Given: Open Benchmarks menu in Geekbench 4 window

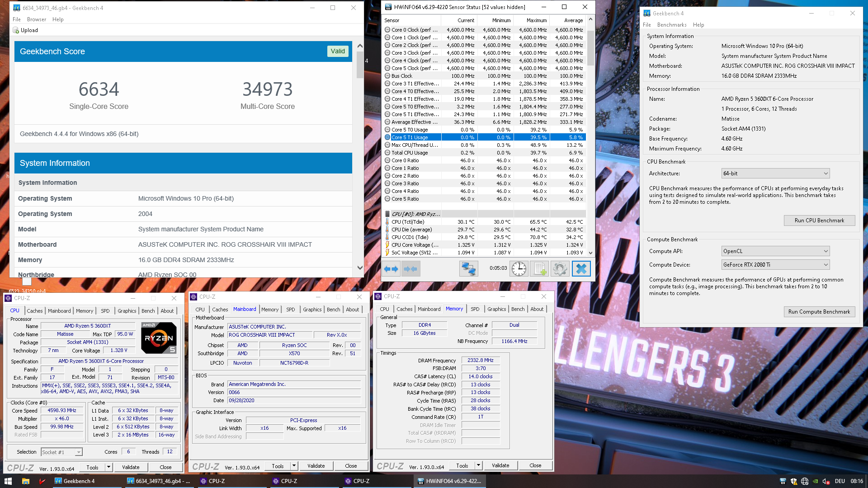Looking at the screenshot, I should click(x=672, y=25).
